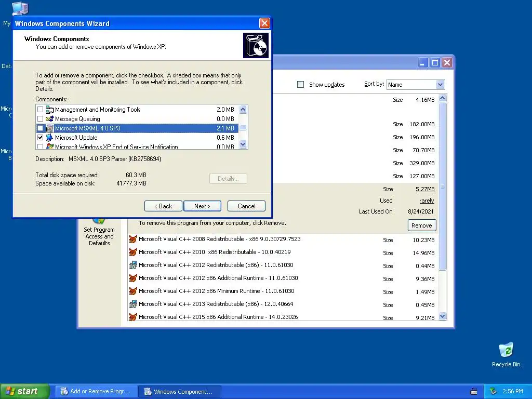Click the 5.27MB size link
This screenshot has height=399, width=532.
[x=425, y=189]
